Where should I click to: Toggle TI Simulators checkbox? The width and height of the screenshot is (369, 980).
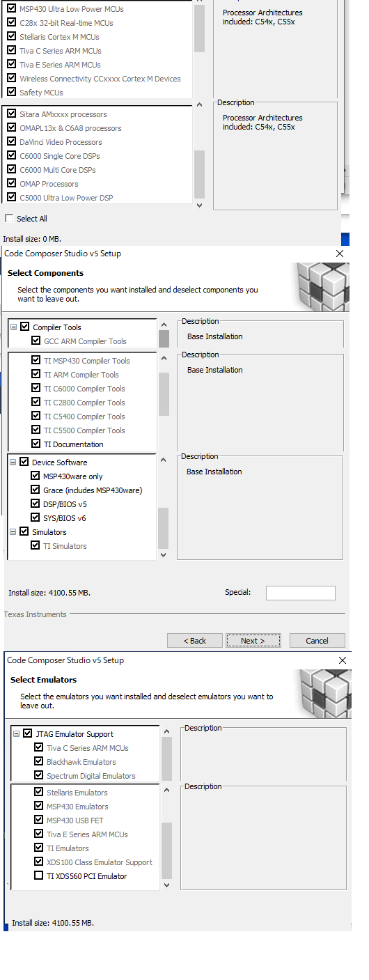(36, 545)
